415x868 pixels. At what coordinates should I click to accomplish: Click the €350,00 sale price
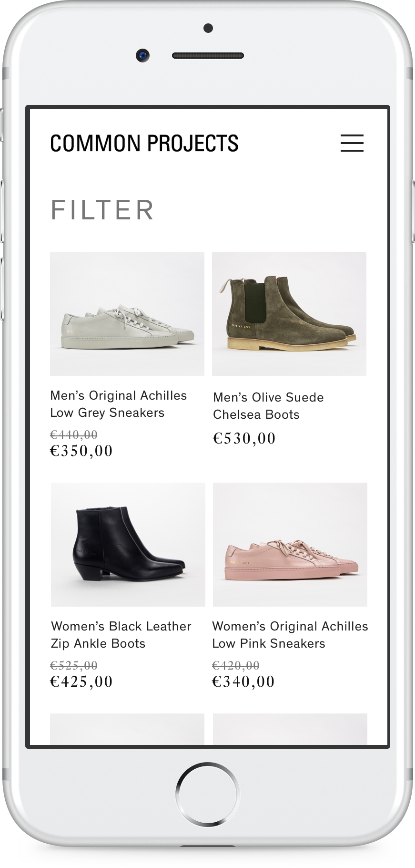click(x=81, y=451)
